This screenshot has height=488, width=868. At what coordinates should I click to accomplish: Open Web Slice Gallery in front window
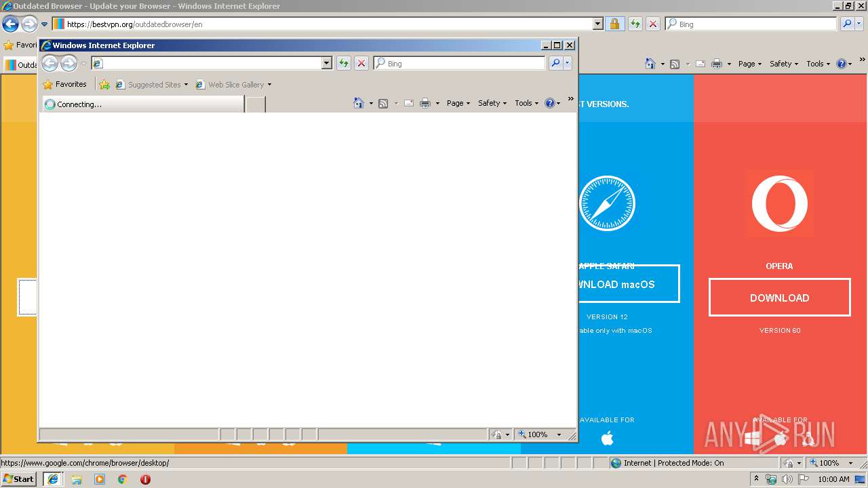(x=233, y=85)
